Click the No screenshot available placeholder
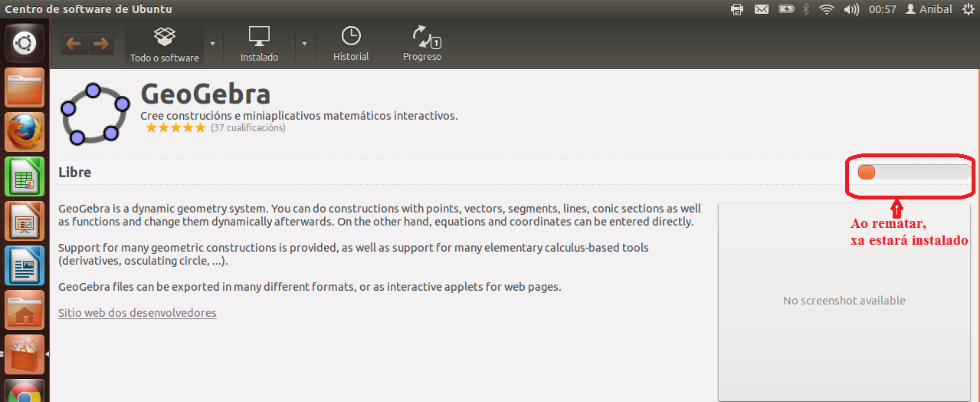Viewport: 980px width, 402px height. 844,301
